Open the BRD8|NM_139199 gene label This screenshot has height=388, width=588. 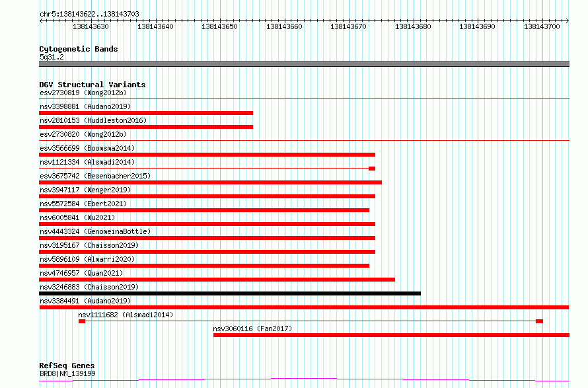click(67, 373)
